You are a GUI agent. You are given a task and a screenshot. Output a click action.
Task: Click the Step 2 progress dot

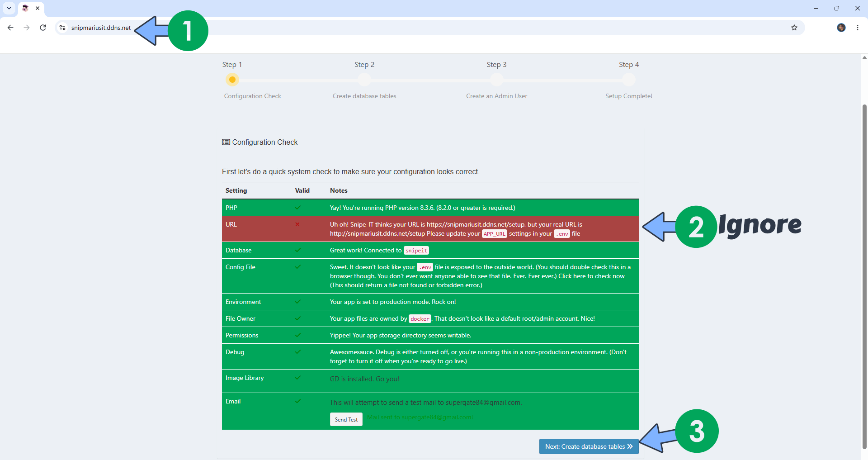coord(364,80)
